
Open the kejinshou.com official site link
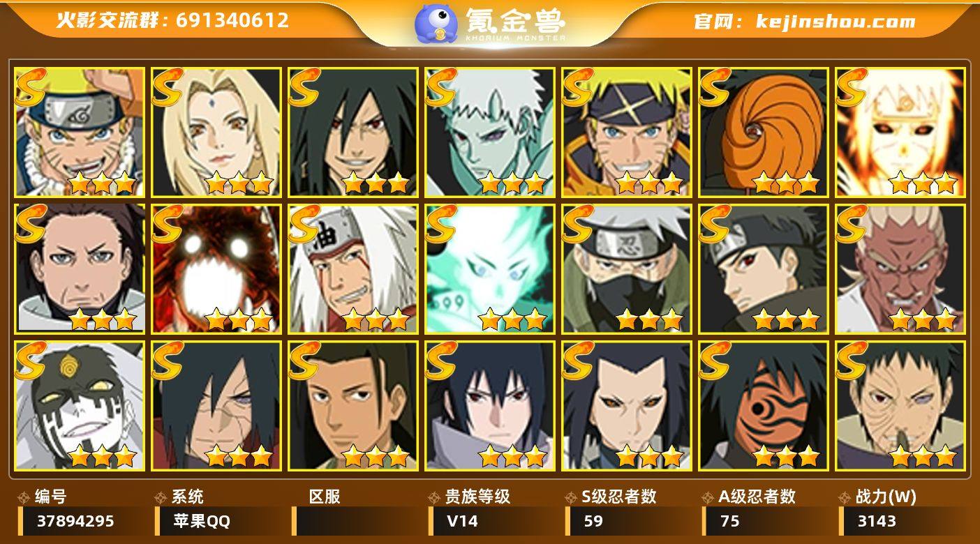click(x=835, y=22)
